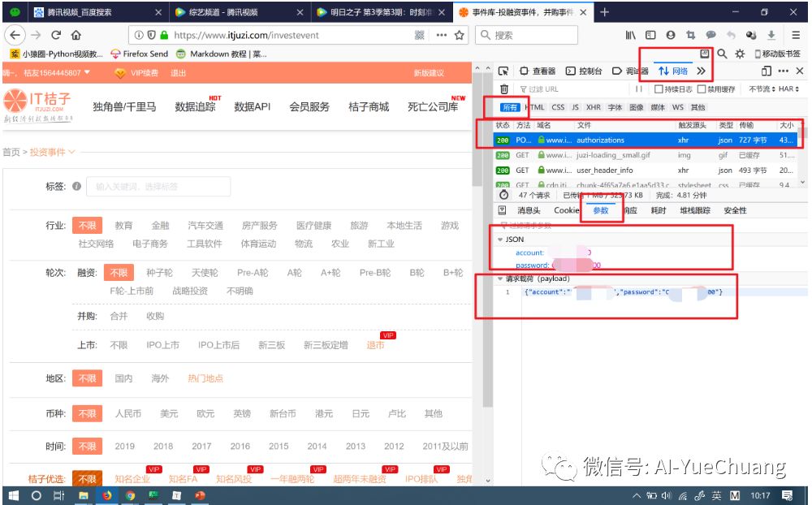The height and width of the screenshot is (505, 812).
Task: Reload the current page
Action: [x=56, y=35]
